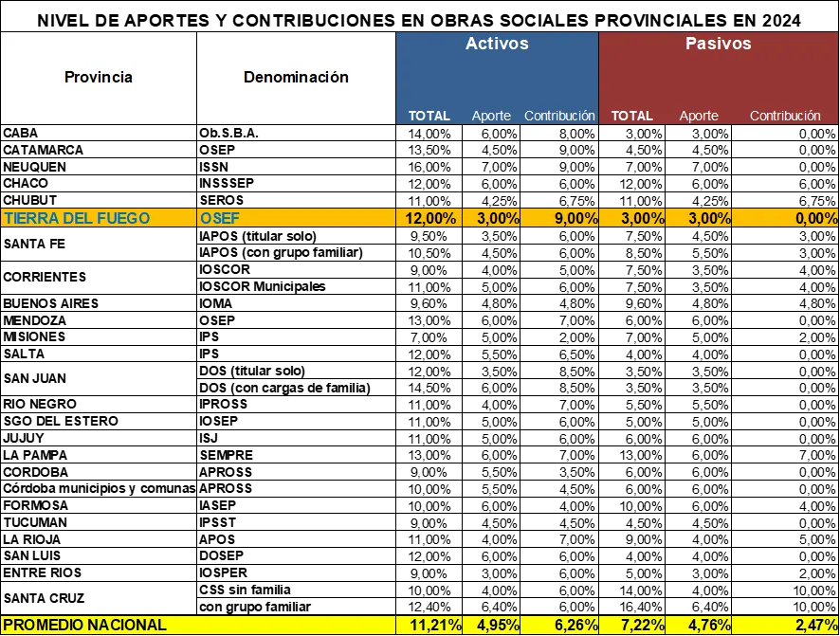This screenshot has height=636, width=840.
Task: Click the red Pasivos group header
Action: coord(719,45)
